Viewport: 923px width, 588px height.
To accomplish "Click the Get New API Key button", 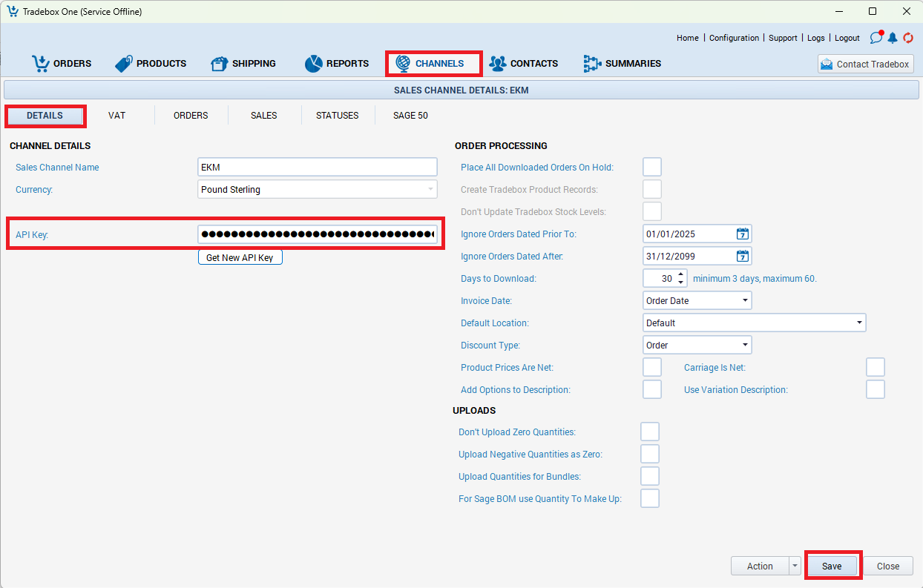I will 240,258.
